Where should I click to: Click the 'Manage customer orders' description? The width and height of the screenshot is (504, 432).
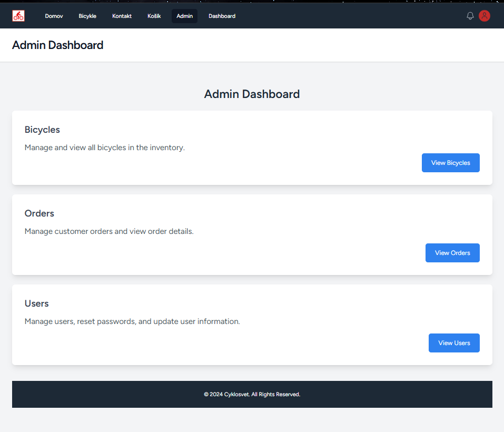pyautogui.click(x=109, y=231)
